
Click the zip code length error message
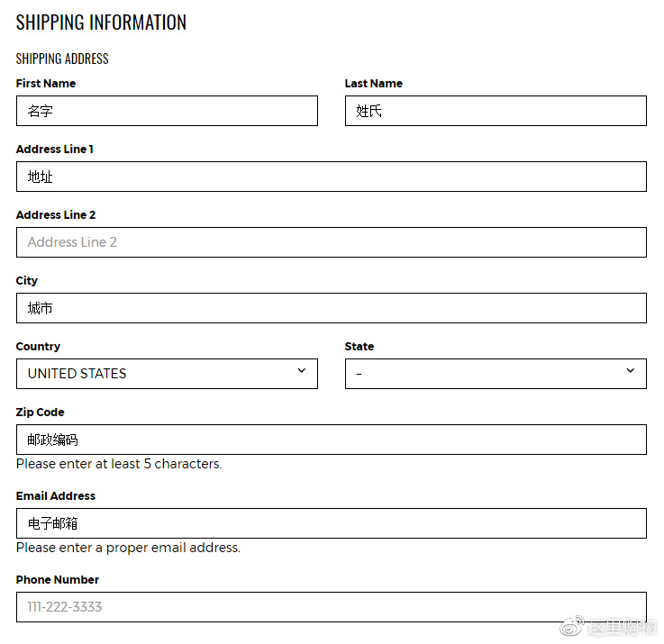pyautogui.click(x=119, y=464)
